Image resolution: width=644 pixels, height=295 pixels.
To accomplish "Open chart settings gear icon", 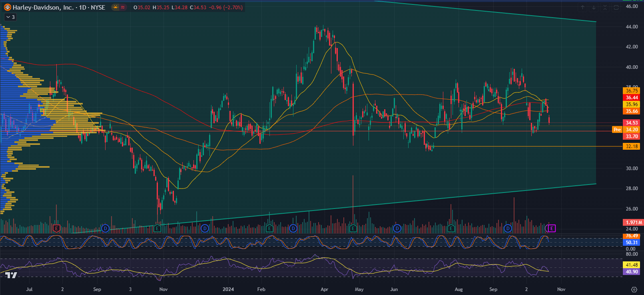I will [x=634, y=289].
